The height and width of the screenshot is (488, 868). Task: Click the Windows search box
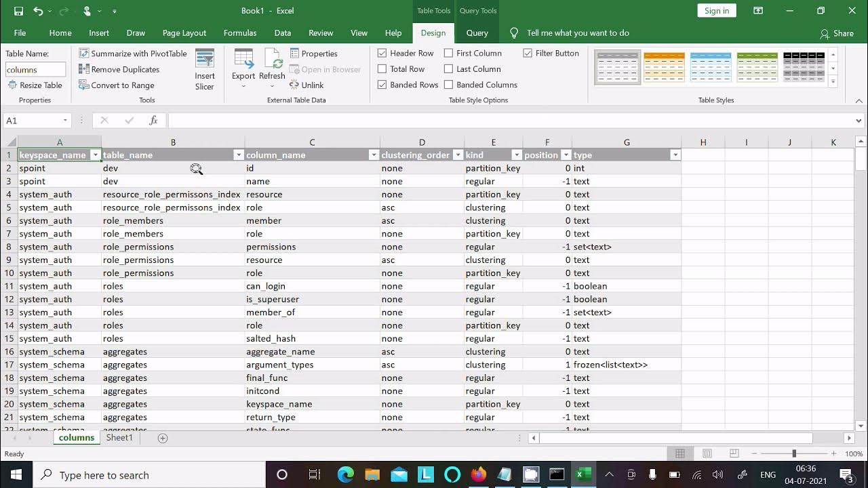(149, 474)
